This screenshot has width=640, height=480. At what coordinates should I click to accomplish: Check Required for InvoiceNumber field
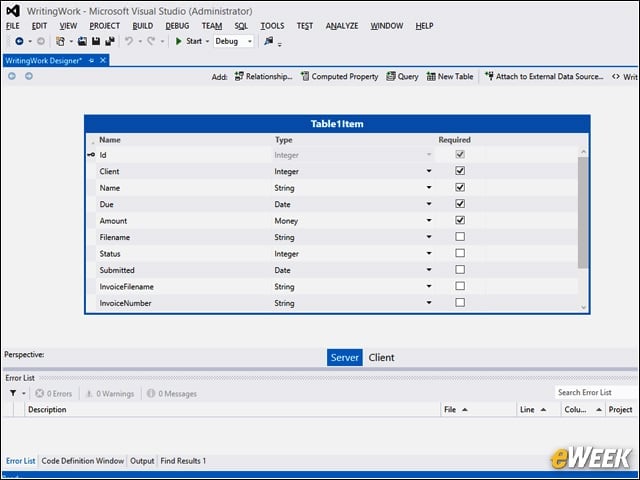tap(460, 302)
